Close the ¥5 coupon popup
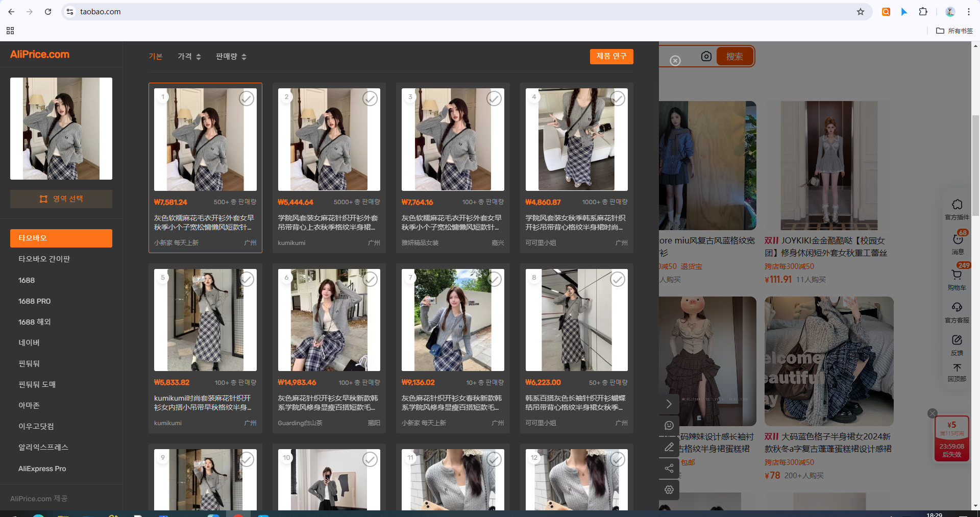This screenshot has width=980, height=517. (x=933, y=413)
